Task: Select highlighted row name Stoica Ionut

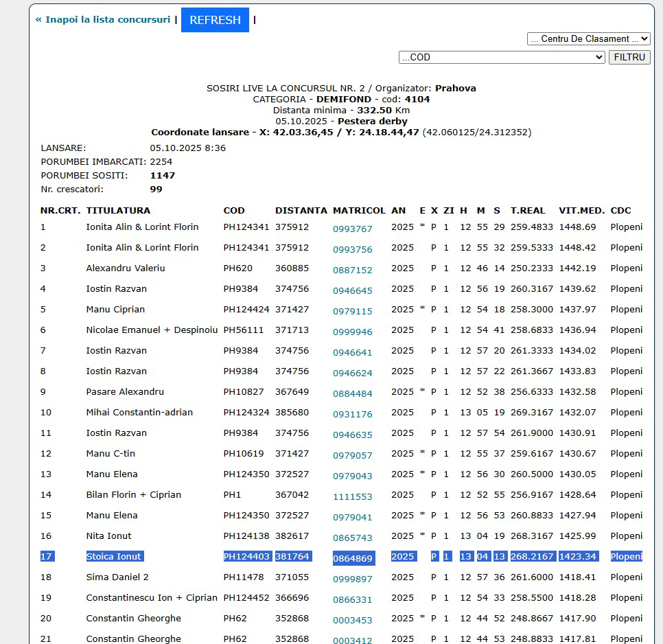Action: [x=114, y=557]
